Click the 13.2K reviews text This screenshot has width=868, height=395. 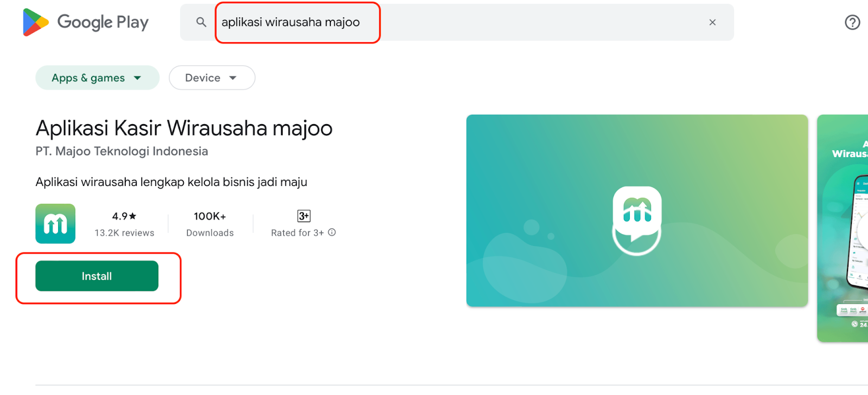(x=124, y=233)
